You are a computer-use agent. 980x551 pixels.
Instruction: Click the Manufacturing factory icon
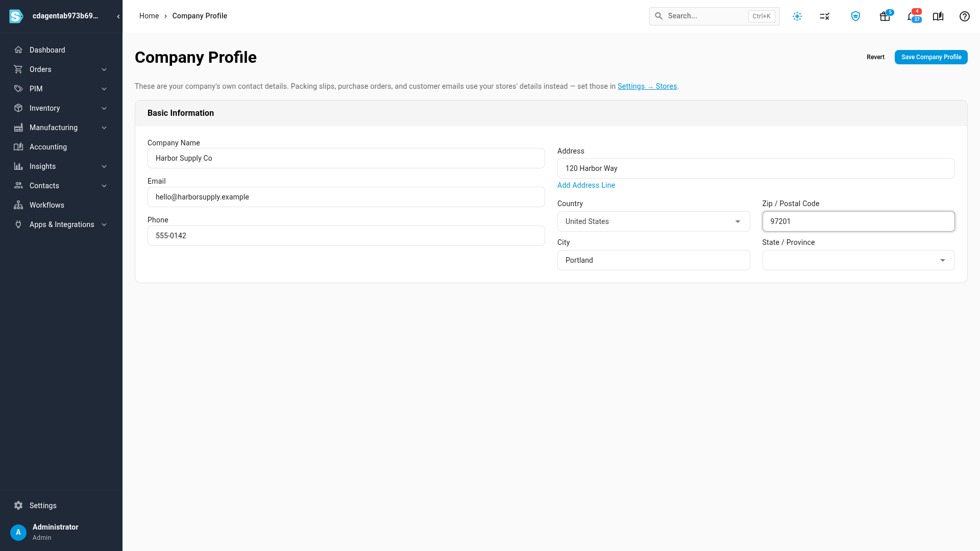[x=18, y=128]
